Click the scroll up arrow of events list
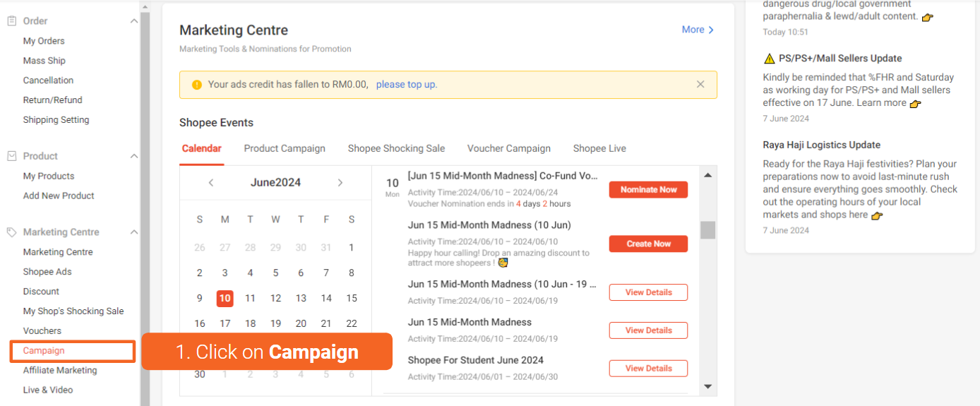The width and height of the screenshot is (980, 406). tap(707, 174)
